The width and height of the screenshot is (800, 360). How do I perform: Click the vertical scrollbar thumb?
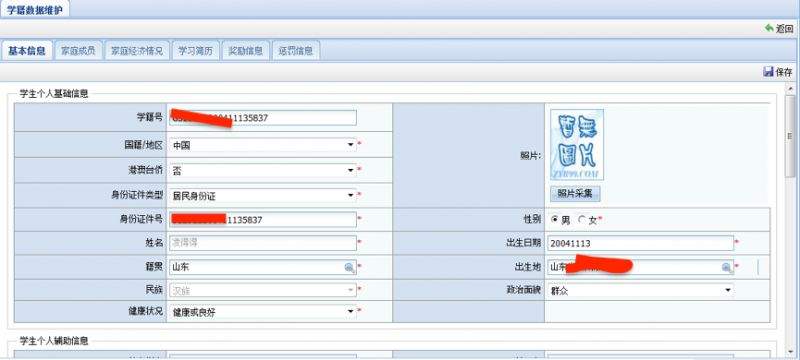[x=791, y=136]
